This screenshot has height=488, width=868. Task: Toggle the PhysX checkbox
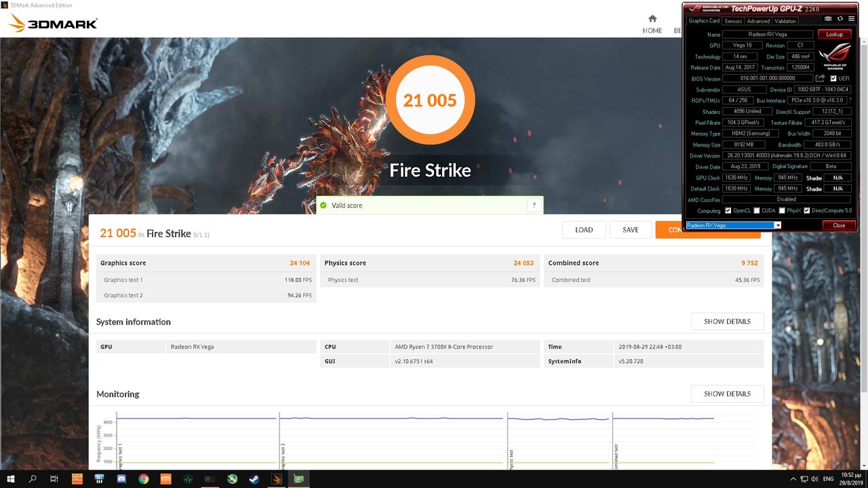pyautogui.click(x=783, y=211)
